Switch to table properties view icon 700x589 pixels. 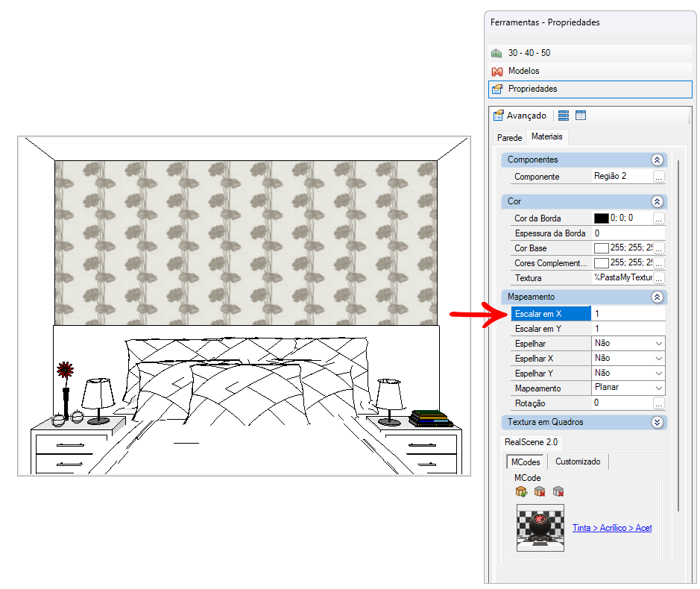pyautogui.click(x=581, y=116)
